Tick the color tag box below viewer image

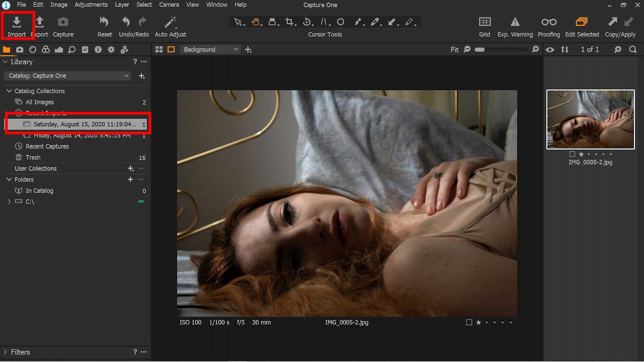469,323
